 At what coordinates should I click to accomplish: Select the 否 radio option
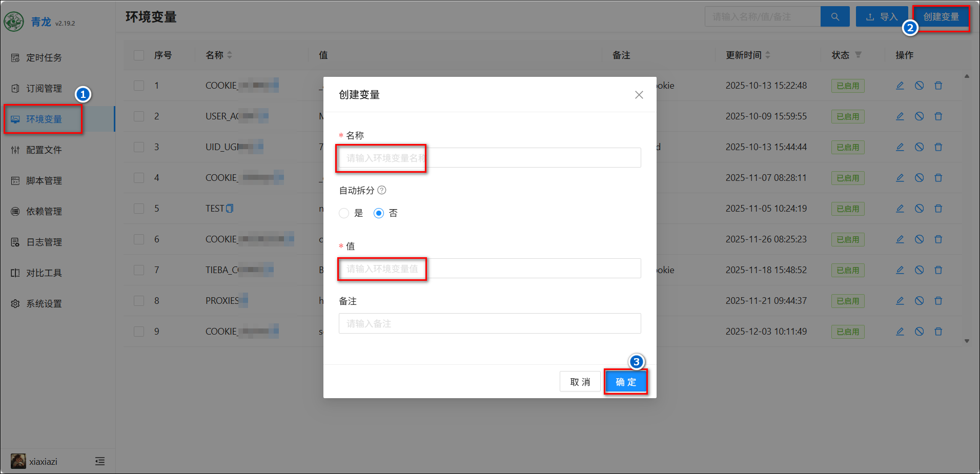tap(379, 213)
